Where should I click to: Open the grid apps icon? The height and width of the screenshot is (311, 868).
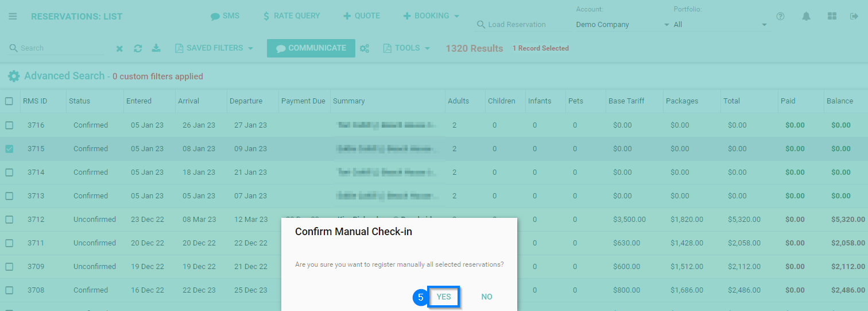pyautogui.click(x=832, y=16)
